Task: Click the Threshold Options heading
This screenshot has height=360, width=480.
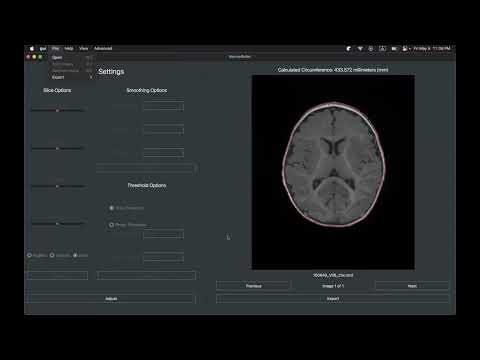Action: 147,185
